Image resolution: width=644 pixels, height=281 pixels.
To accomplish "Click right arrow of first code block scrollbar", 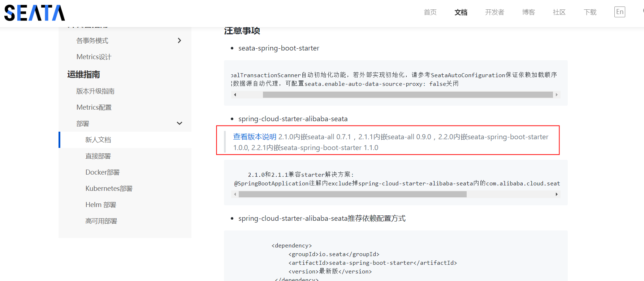I will (557, 95).
